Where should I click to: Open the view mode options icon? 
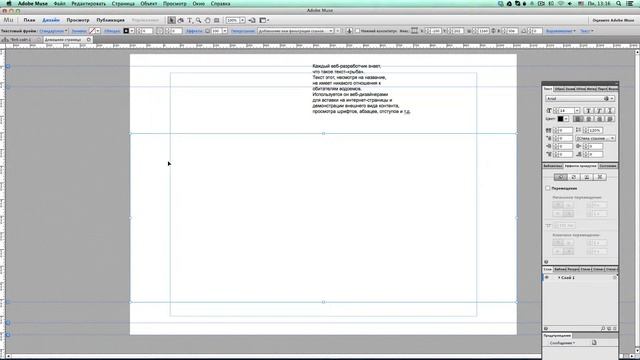coord(264,20)
